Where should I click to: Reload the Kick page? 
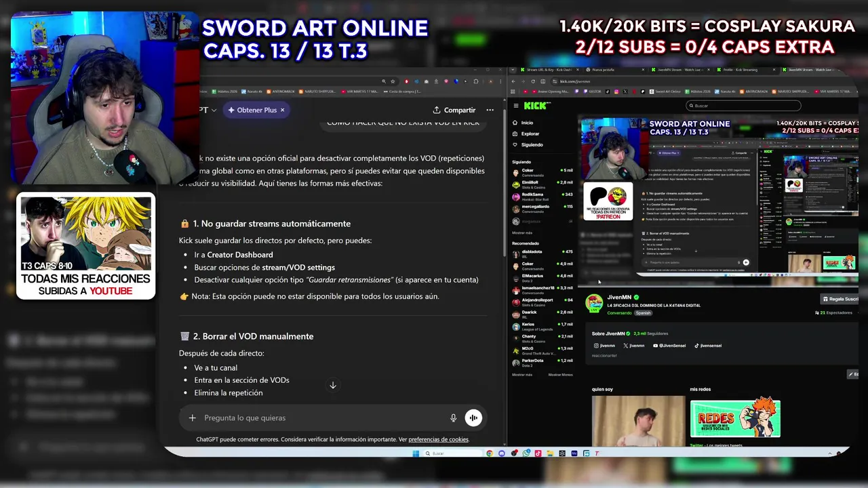(533, 81)
